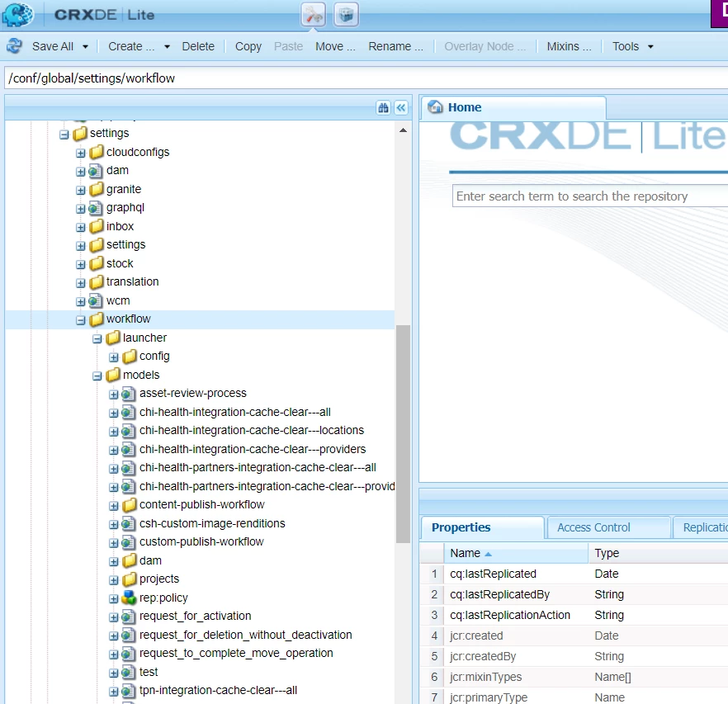Screen dimensions: 728x704
Task: Select the Properties tab
Action: pyautogui.click(x=483, y=527)
